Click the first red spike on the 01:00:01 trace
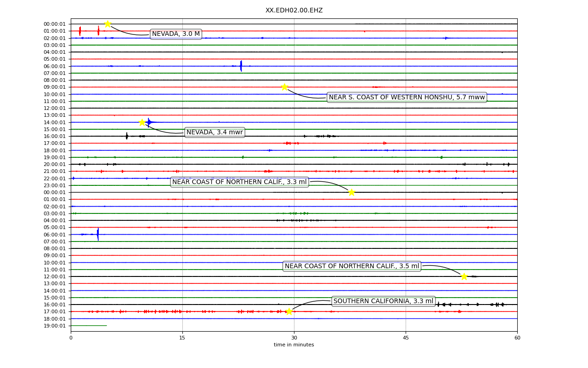 pyautogui.click(x=80, y=31)
